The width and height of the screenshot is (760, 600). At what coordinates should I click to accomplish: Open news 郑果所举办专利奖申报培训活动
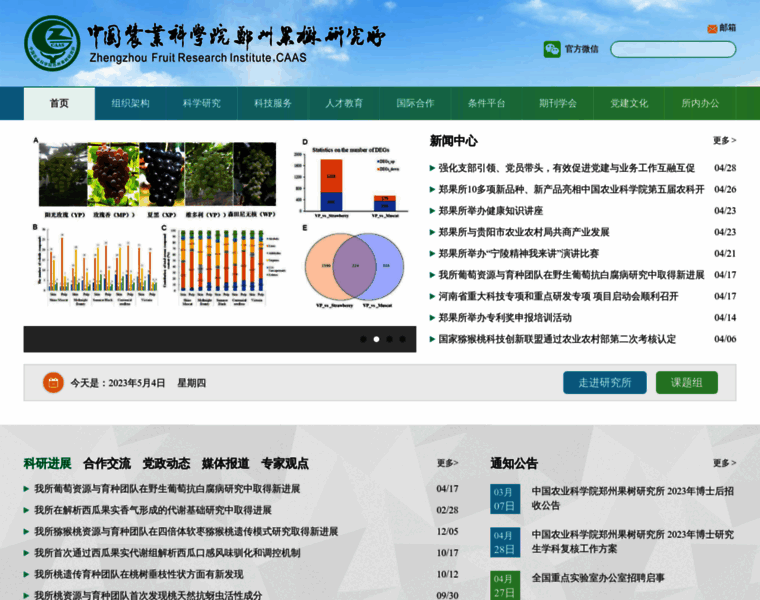click(505, 317)
